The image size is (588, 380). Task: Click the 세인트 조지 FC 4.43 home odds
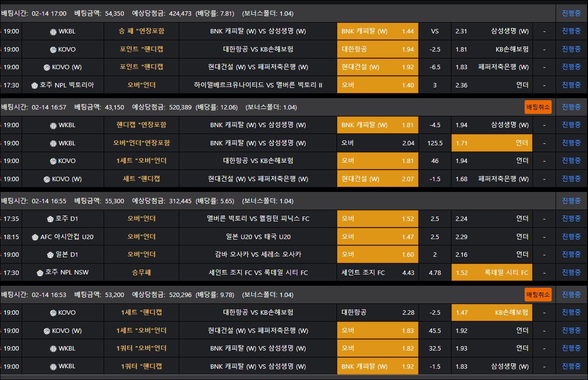point(377,272)
